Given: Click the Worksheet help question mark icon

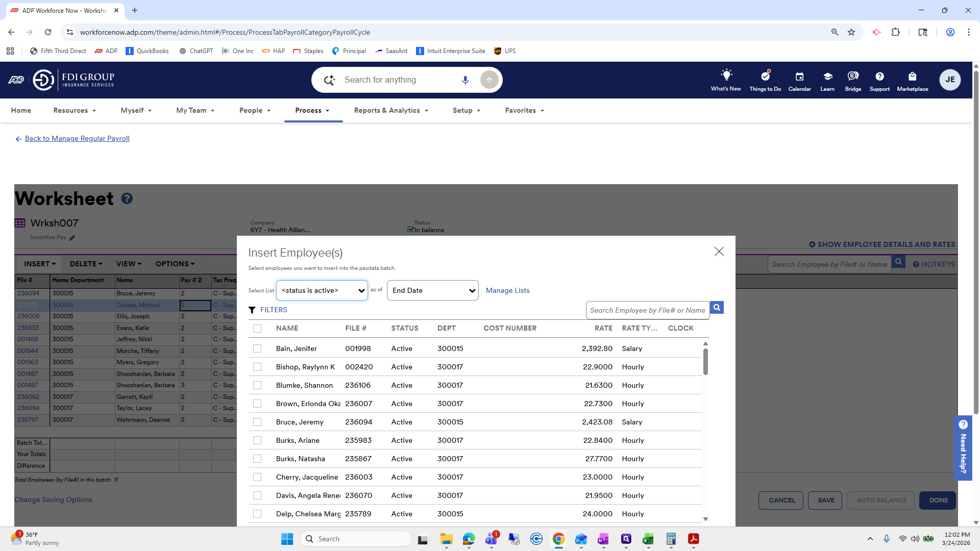Looking at the screenshot, I should coord(127,198).
